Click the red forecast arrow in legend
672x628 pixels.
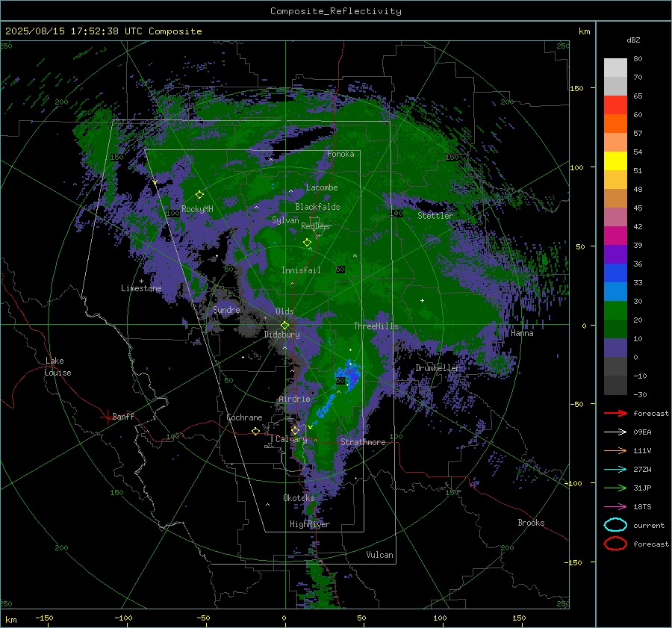(615, 413)
